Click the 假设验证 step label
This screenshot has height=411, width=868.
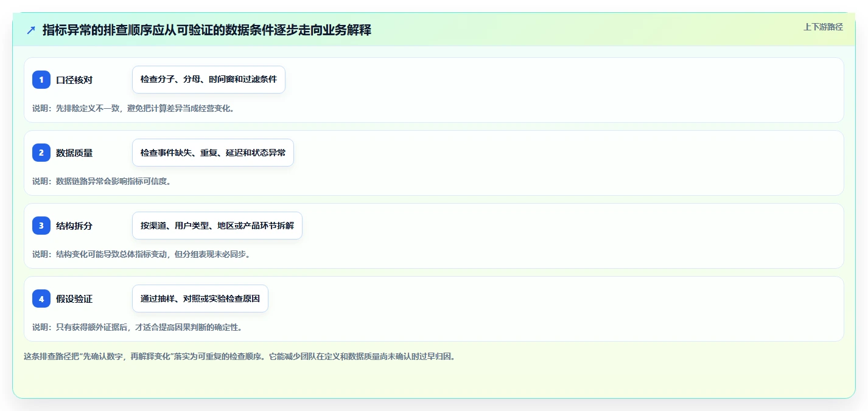[x=74, y=299]
